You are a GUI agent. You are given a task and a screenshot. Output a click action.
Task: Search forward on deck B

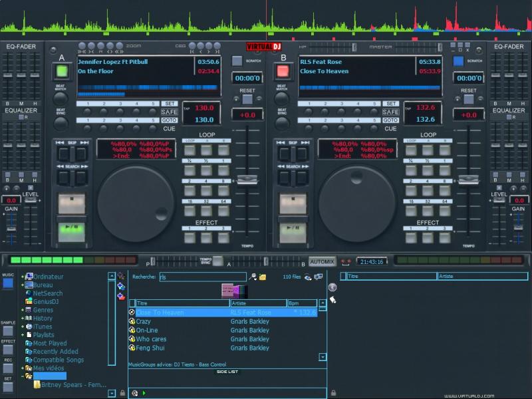[302, 178]
